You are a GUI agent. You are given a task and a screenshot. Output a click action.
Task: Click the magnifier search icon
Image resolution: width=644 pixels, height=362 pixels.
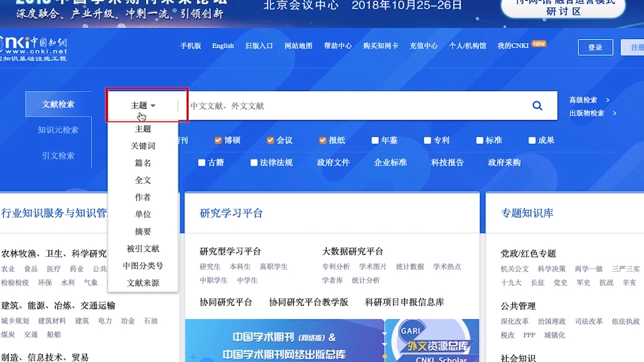[x=537, y=106]
